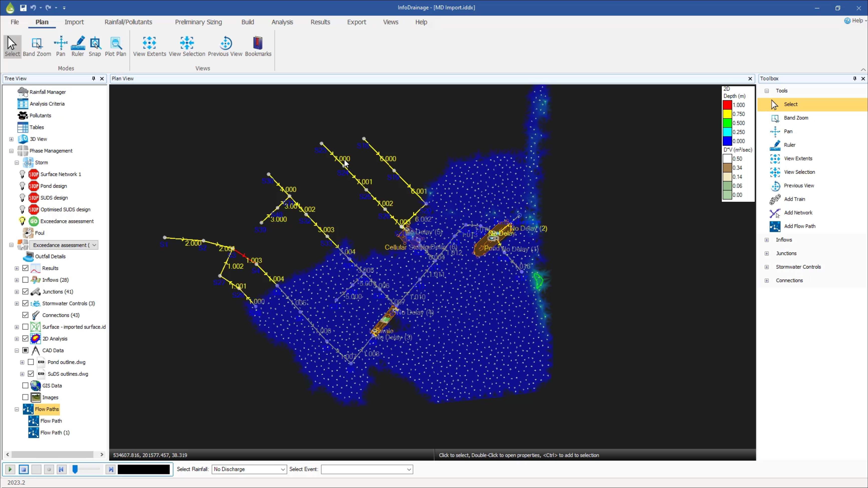Toggle SuDS outlines.dwg visibility
868x488 pixels.
click(30, 374)
